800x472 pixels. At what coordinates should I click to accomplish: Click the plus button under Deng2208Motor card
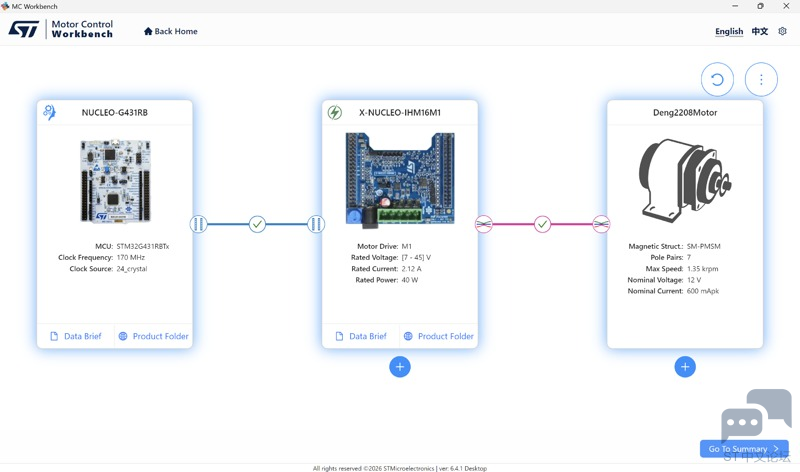coord(685,367)
